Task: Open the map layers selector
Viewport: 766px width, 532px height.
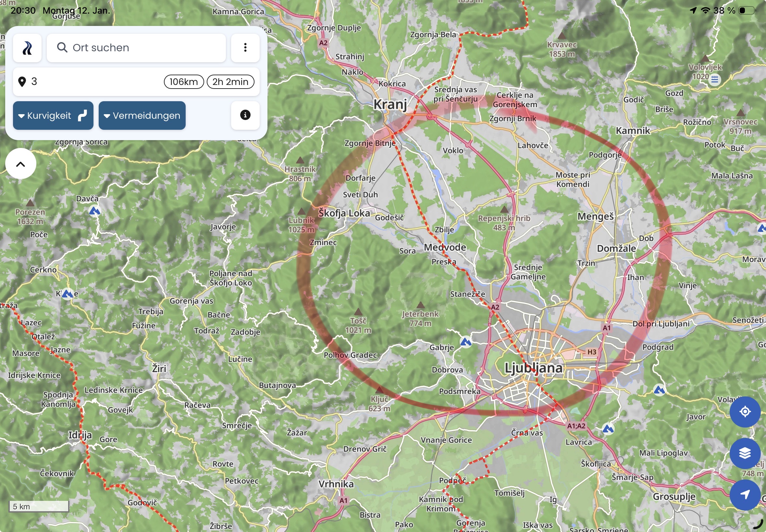Action: (x=745, y=453)
